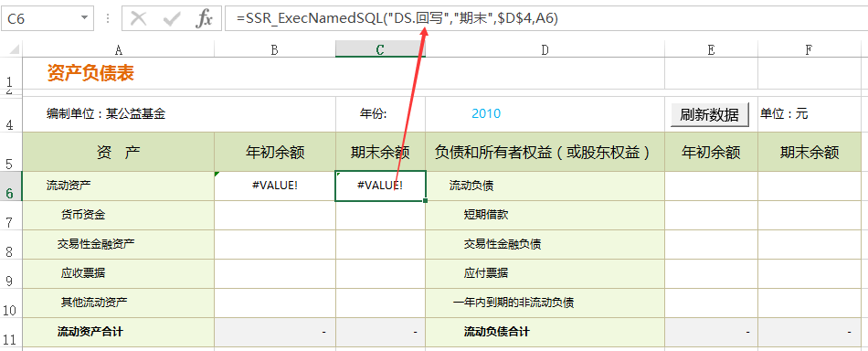The height and width of the screenshot is (351, 868).
Task: Click the 短期借款 cell
Action: pyautogui.click(x=545, y=215)
